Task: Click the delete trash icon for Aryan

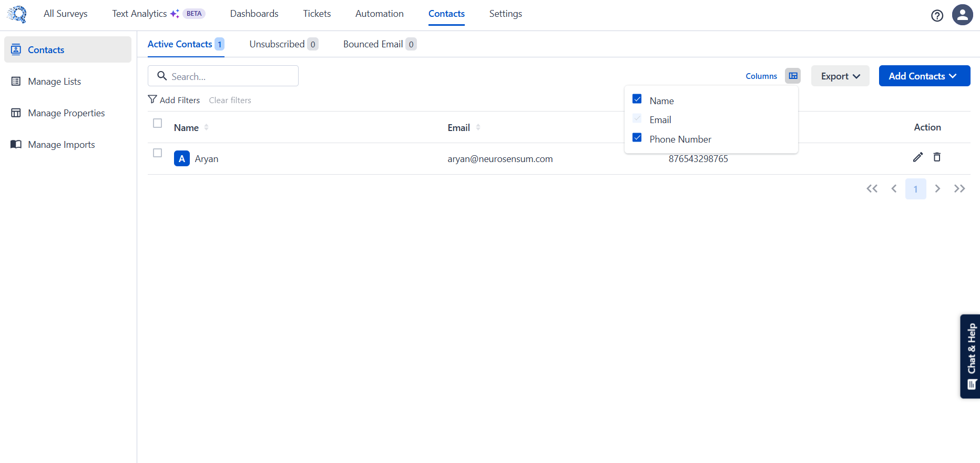Action: pos(937,157)
